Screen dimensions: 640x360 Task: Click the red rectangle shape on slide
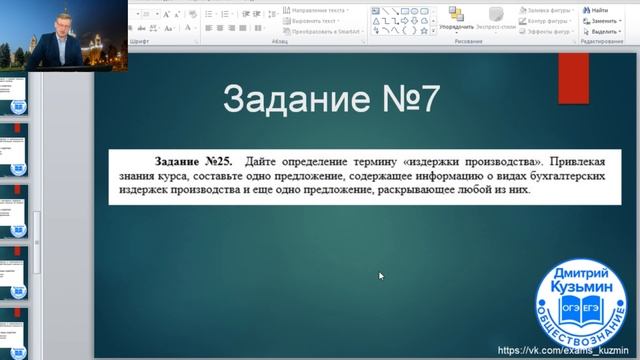point(573,78)
